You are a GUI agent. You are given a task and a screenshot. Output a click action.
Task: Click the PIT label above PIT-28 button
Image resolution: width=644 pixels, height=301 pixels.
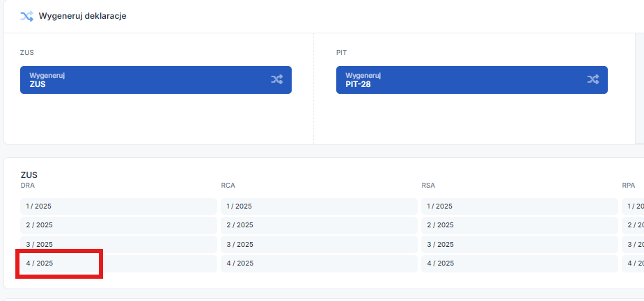point(341,53)
